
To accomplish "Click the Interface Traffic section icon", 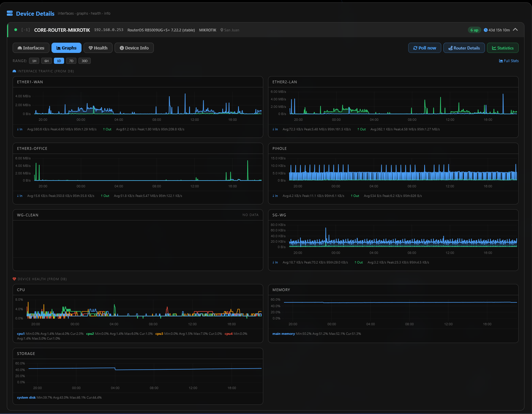I will click(14, 71).
